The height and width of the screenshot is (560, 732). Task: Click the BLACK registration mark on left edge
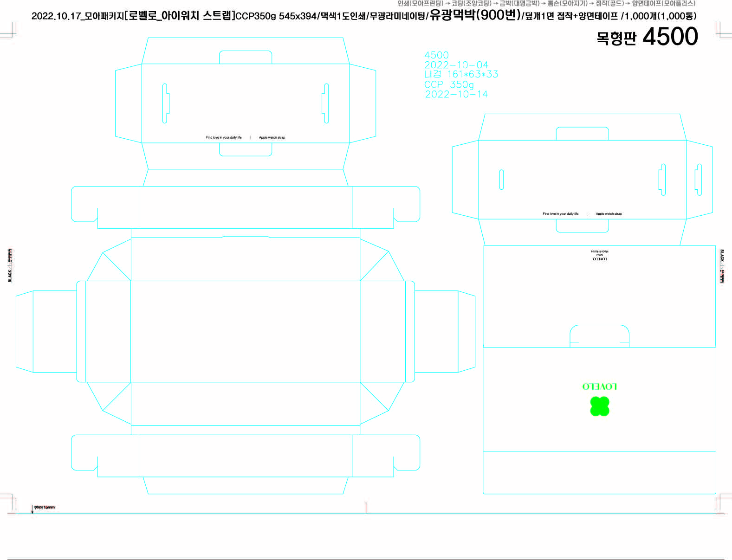(x=10, y=265)
